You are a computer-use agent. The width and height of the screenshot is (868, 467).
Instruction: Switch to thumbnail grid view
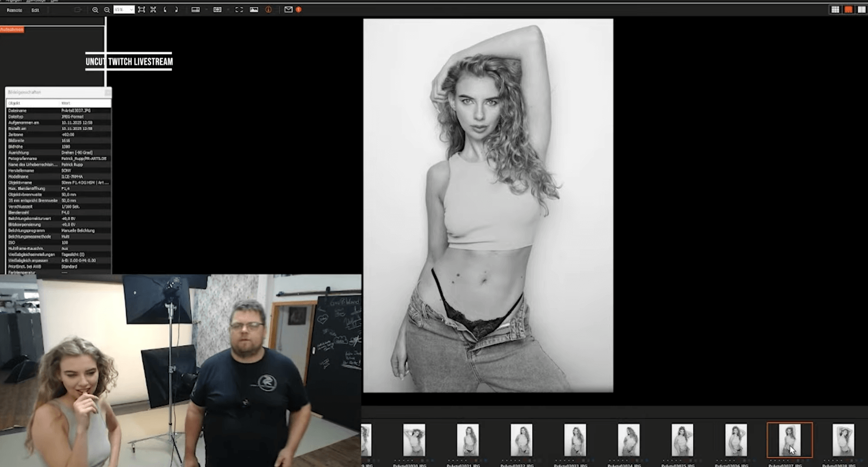(835, 9)
